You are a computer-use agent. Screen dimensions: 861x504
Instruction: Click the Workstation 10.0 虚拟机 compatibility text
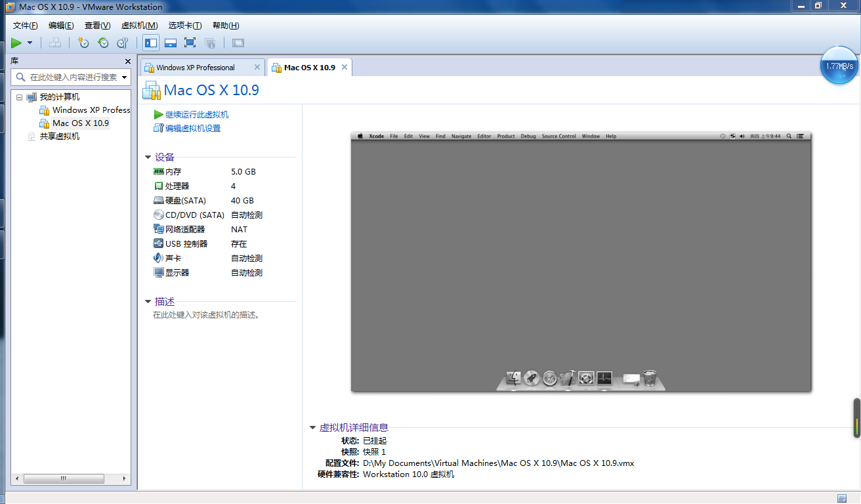tap(408, 474)
